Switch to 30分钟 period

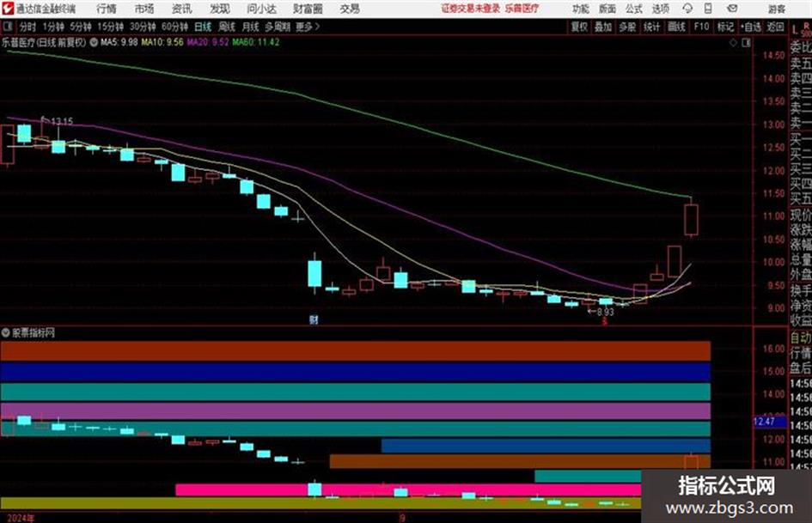[x=143, y=27]
